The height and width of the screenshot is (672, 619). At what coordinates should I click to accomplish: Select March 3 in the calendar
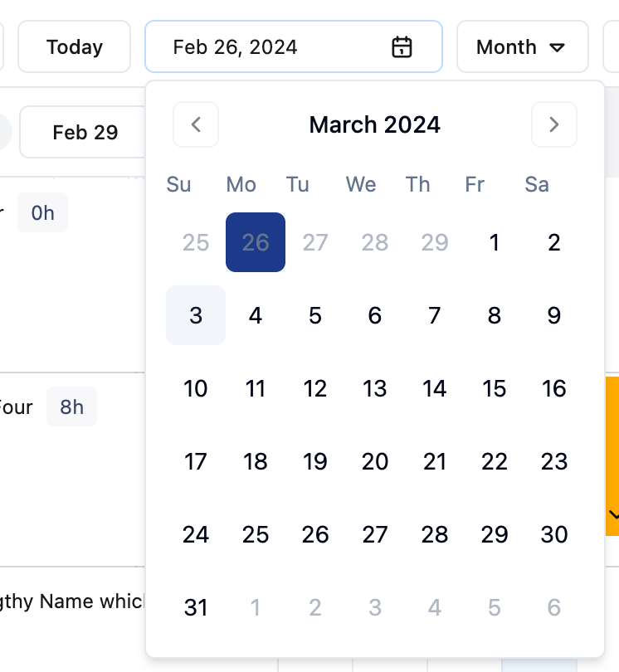pyautogui.click(x=196, y=315)
